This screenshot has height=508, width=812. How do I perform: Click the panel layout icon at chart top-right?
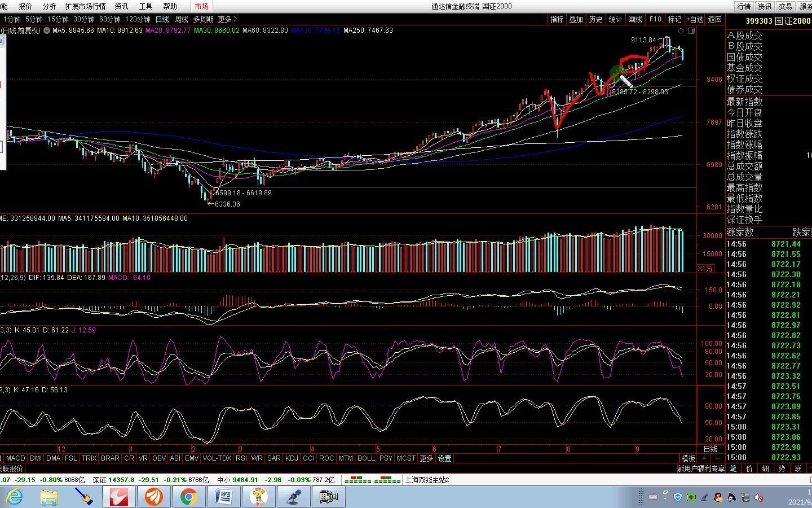(x=691, y=30)
